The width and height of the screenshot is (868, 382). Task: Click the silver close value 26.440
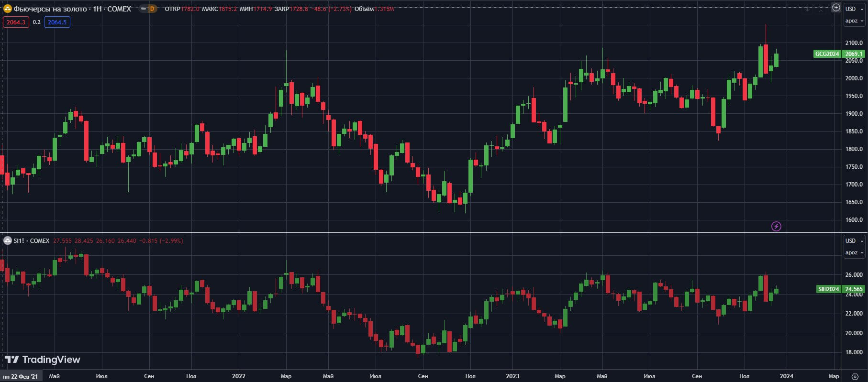[127, 240]
